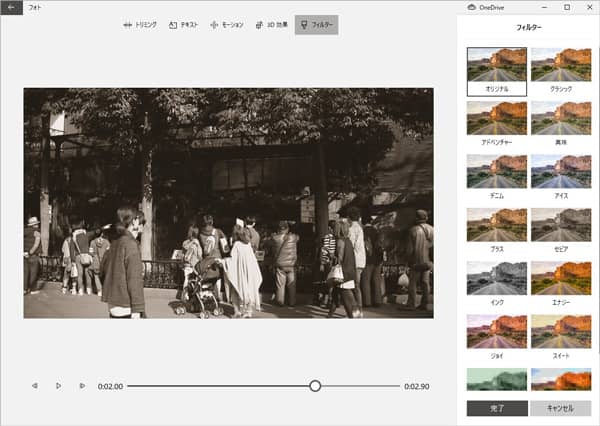The image size is (600, 426).
Task: Step back one frame
Action: [34, 385]
